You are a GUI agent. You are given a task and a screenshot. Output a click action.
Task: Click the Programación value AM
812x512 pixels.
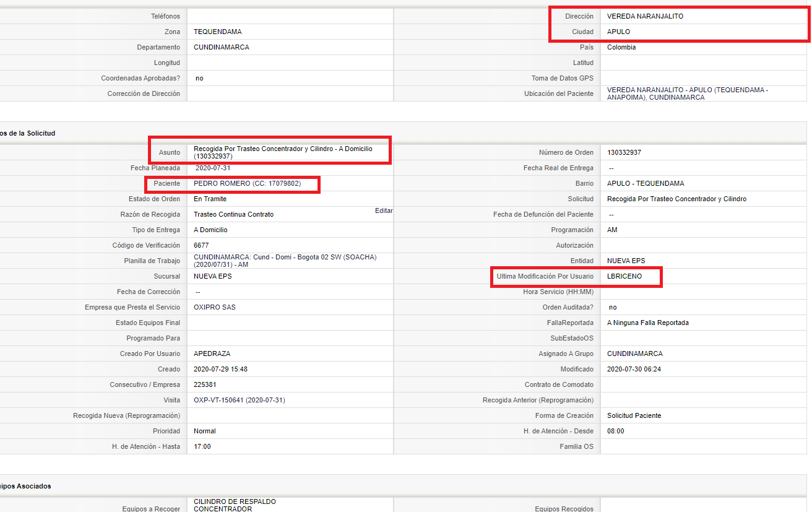coord(612,230)
